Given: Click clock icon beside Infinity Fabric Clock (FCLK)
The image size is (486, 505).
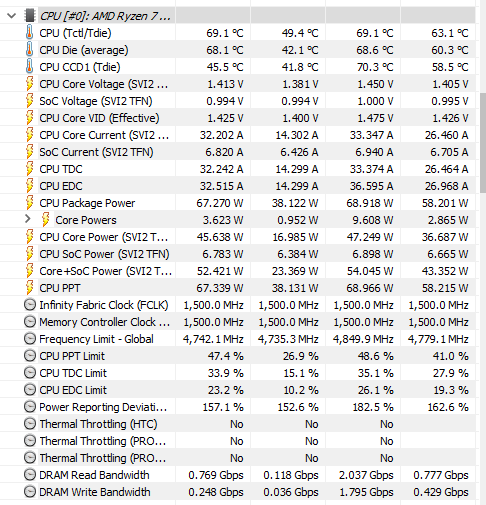Looking at the screenshot, I should tap(30, 305).
